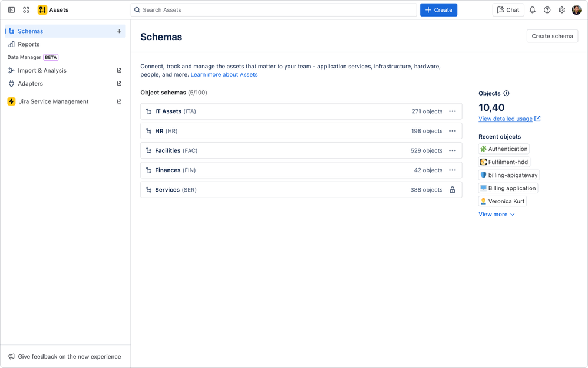The width and height of the screenshot is (588, 368).
Task: Click the Facilities schema tree icon
Action: [x=148, y=150]
